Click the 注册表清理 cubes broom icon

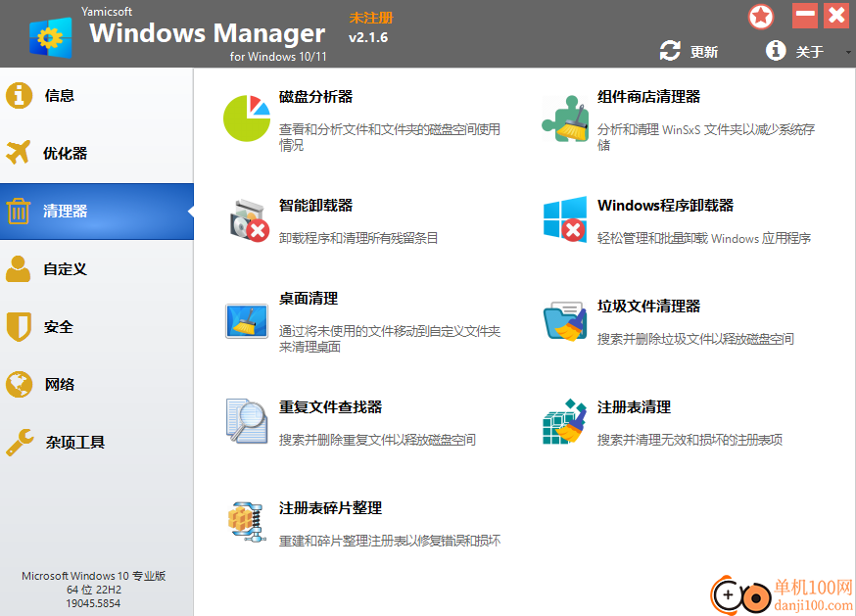(564, 421)
